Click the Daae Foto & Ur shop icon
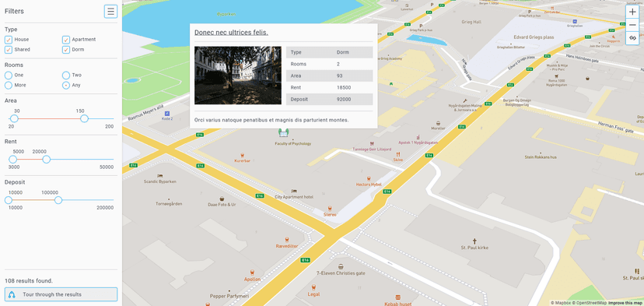644x306 pixels. (222, 199)
